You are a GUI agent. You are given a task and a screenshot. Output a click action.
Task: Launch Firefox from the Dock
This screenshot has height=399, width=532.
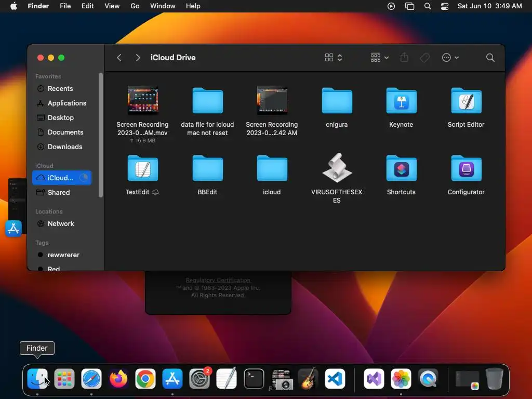pos(118,379)
